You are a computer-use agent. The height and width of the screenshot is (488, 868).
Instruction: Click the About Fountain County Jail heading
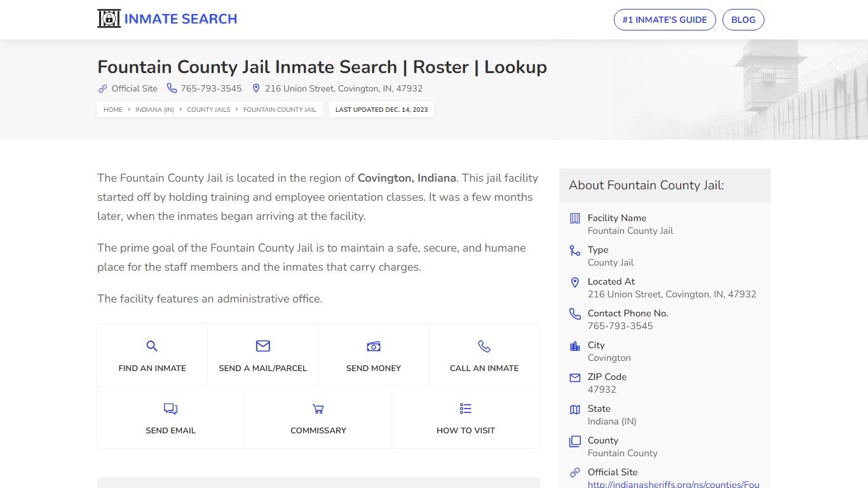tap(646, 185)
